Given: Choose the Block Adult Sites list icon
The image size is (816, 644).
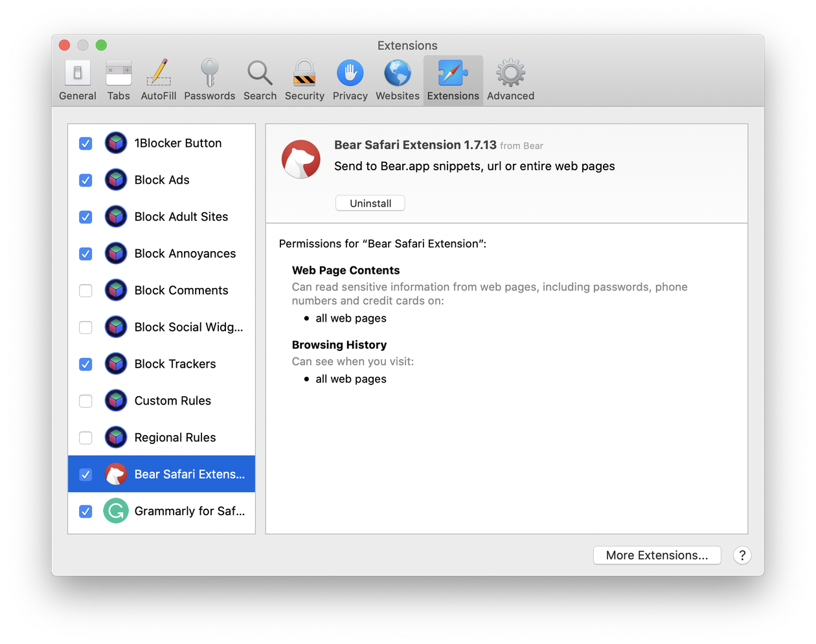Looking at the screenshot, I should tap(116, 217).
